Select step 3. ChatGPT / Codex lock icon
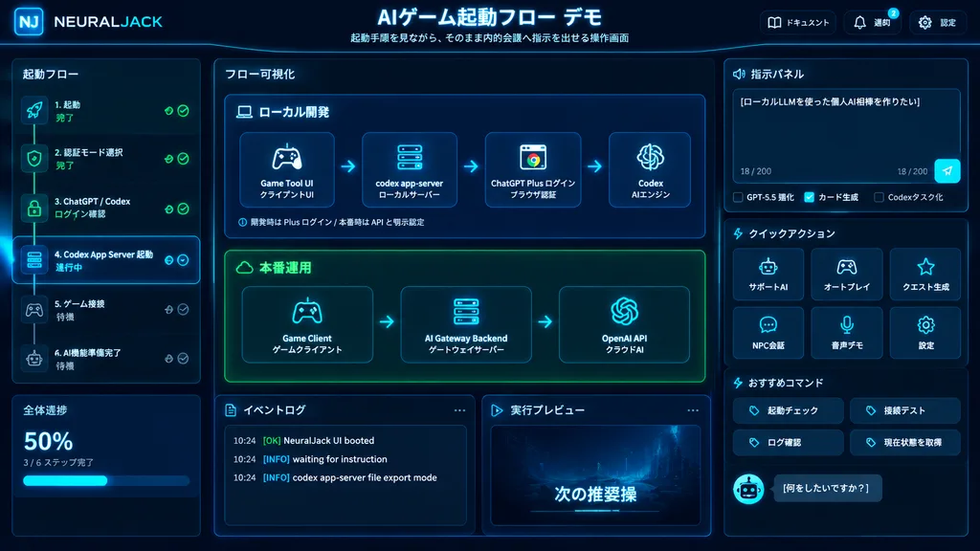Image resolution: width=980 pixels, height=551 pixels. (x=34, y=208)
